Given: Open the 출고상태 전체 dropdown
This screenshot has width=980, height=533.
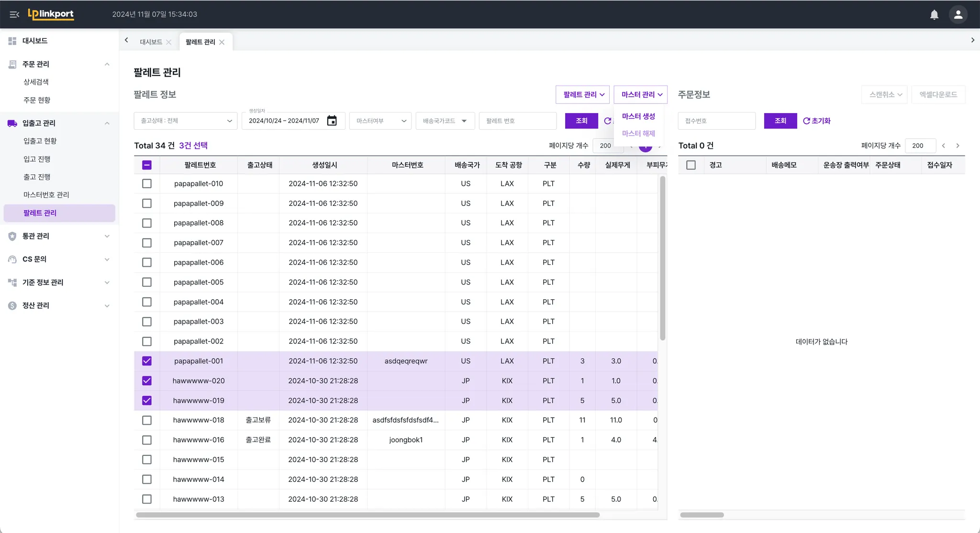Looking at the screenshot, I should tap(185, 121).
